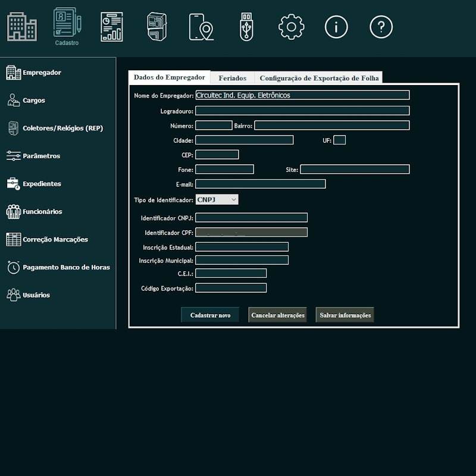Viewport: 476px width, 476px height.
Task: Focus the Cidade input field
Action: [244, 140]
